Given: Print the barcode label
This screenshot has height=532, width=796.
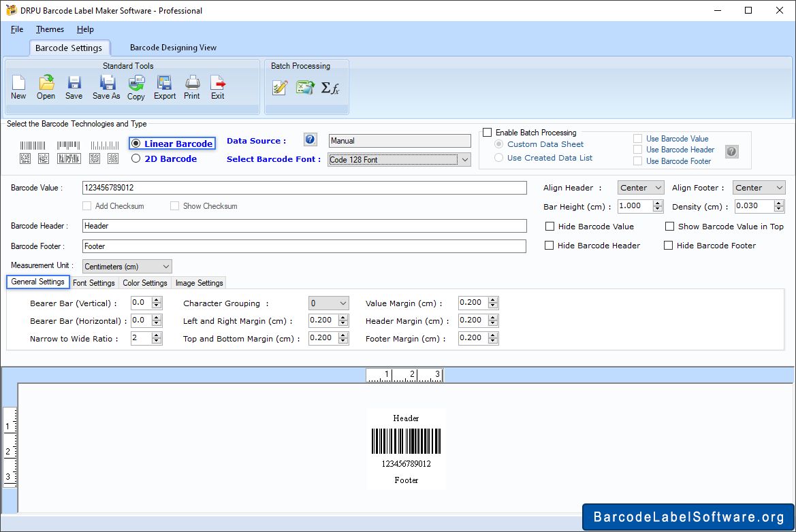Looking at the screenshot, I should tap(191, 87).
